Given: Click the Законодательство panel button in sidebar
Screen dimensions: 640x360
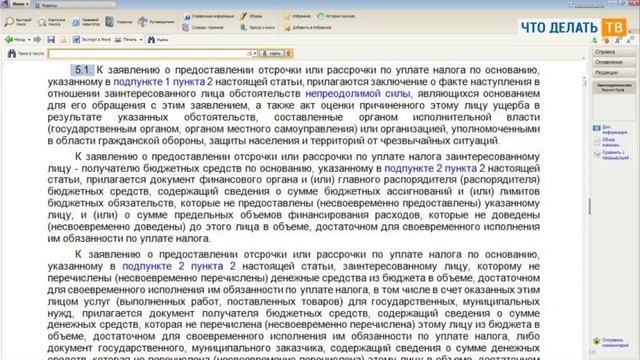Looking at the screenshot, I should coord(613,87).
